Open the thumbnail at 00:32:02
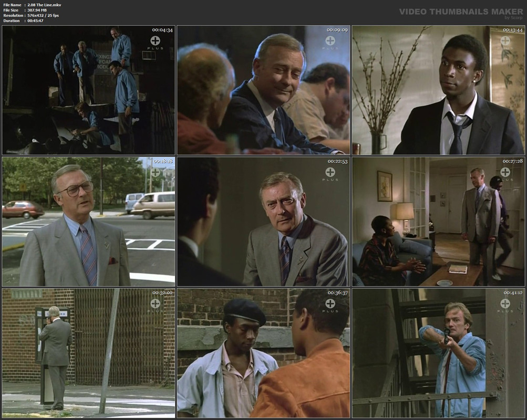Screen dimensions: 527x420 point(88,353)
